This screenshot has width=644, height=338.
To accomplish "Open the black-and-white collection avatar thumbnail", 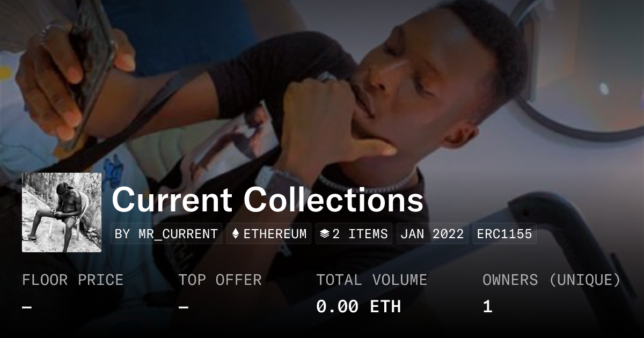I will click(62, 212).
